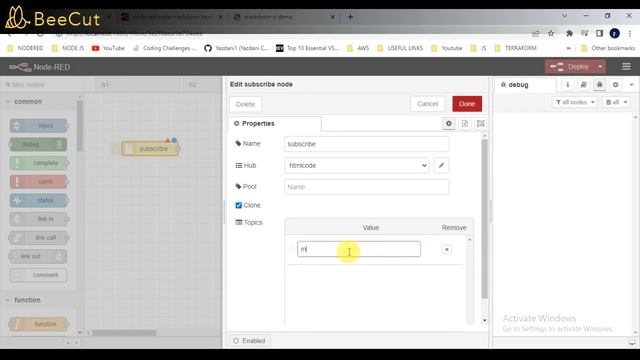Image resolution: width=640 pixels, height=360 pixels.
Task: Select the link call palette node
Action: click(x=38, y=238)
